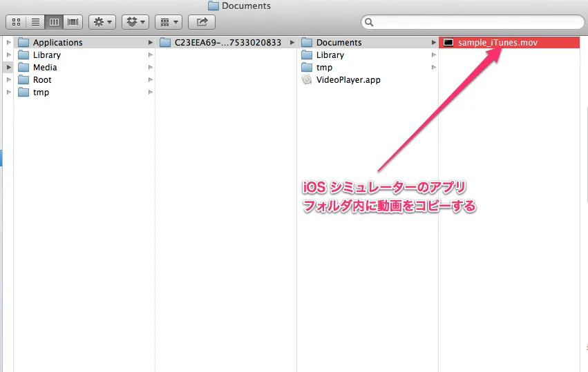The image size is (588, 372).
Task: Switch to icon view
Action: [x=16, y=22]
